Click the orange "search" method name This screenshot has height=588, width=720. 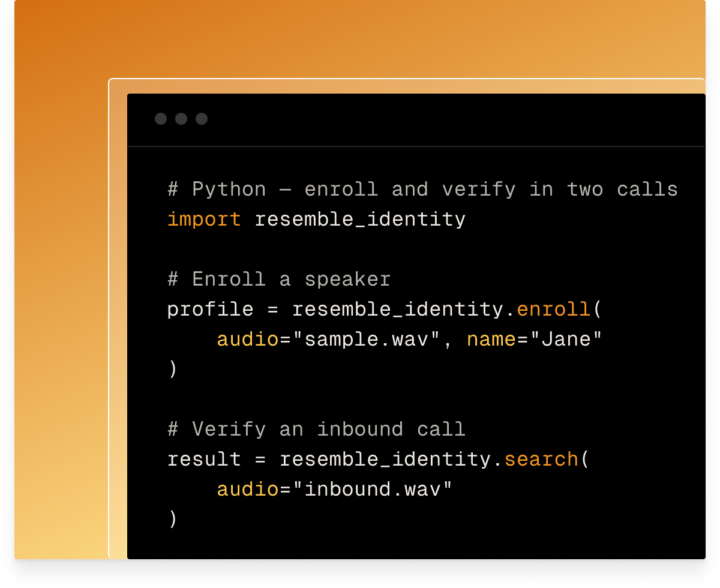pyautogui.click(x=541, y=460)
